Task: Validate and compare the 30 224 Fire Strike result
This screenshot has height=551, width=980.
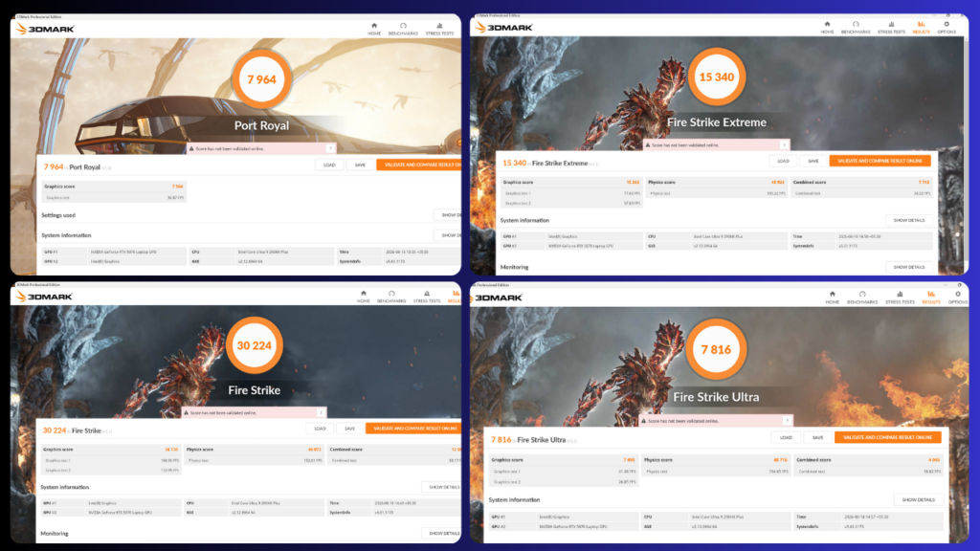Action: pyautogui.click(x=413, y=429)
